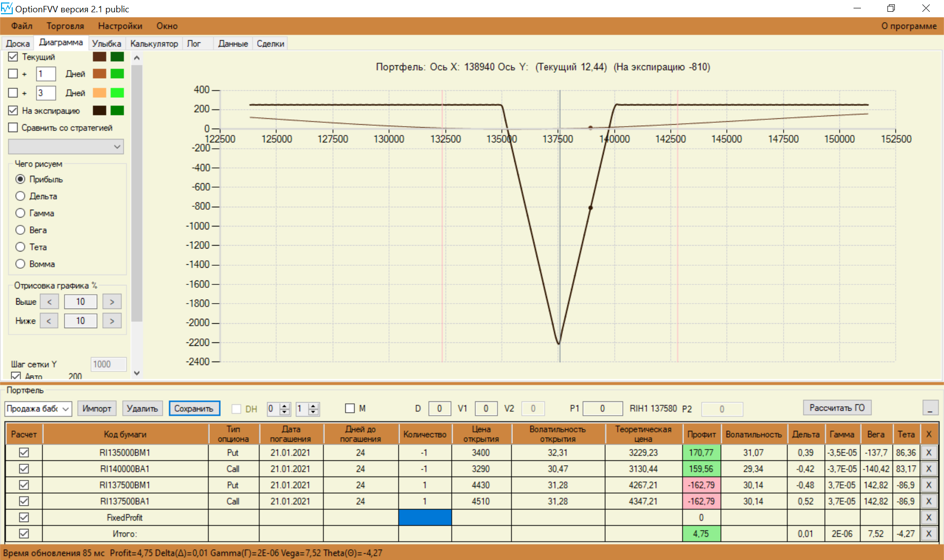This screenshot has width=944, height=560.
Task: Collapse the portfolio panel with the underscore button
Action: (929, 408)
